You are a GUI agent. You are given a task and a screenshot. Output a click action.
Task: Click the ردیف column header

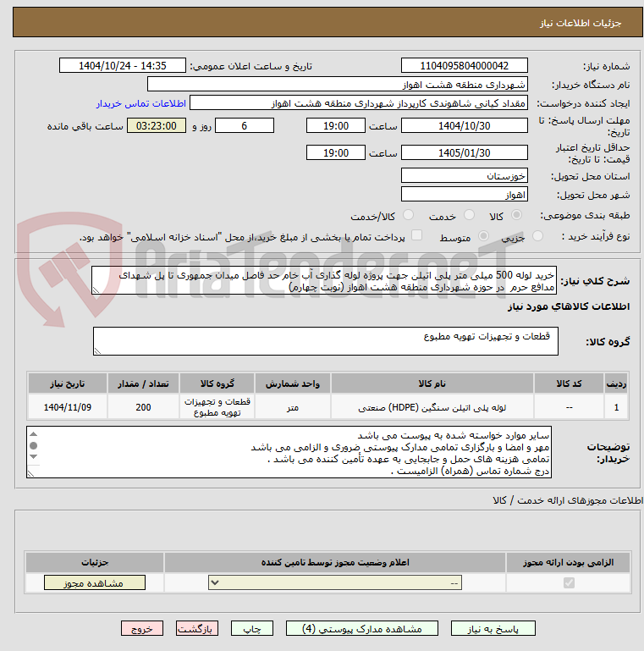tap(616, 383)
